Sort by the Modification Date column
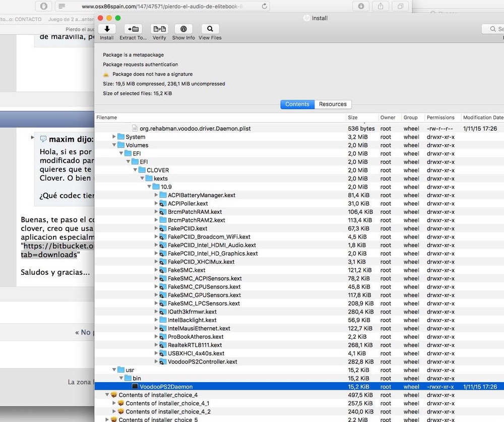504x422 pixels. pyautogui.click(x=482, y=117)
